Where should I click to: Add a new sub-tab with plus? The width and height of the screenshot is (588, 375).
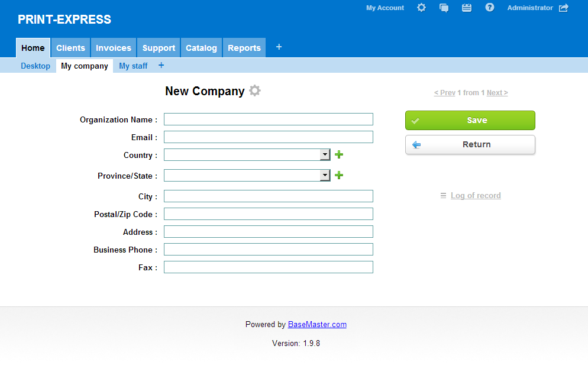point(161,65)
